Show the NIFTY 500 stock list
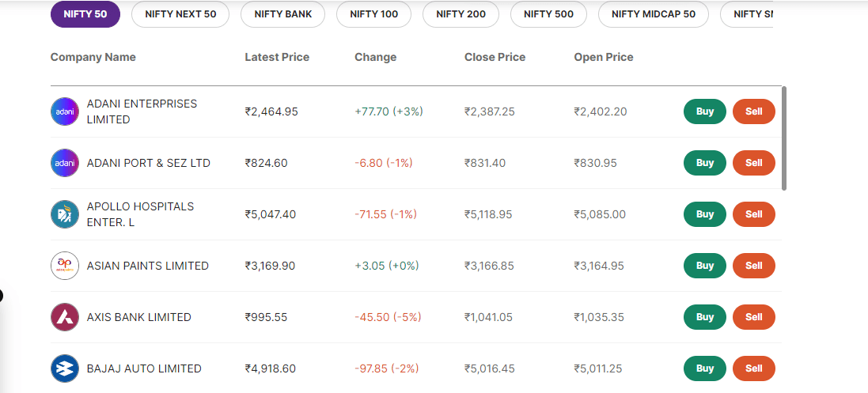The height and width of the screenshot is (393, 868). click(x=548, y=14)
